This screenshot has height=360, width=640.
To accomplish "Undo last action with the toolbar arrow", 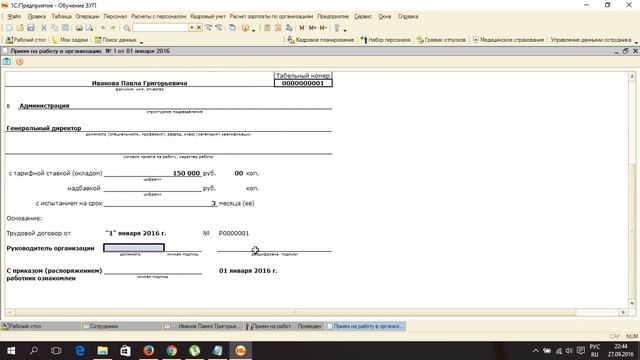I will click(x=103, y=28).
